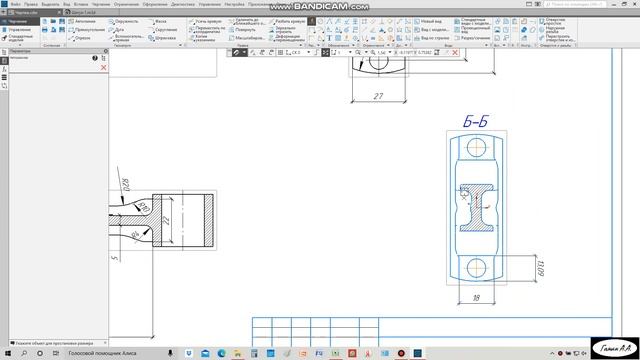
Task: Cancel command with red X in Параметры panel
Action: click(x=103, y=68)
